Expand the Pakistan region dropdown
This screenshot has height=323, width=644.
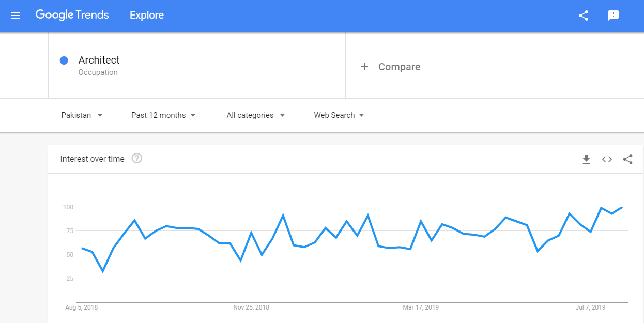(82, 115)
